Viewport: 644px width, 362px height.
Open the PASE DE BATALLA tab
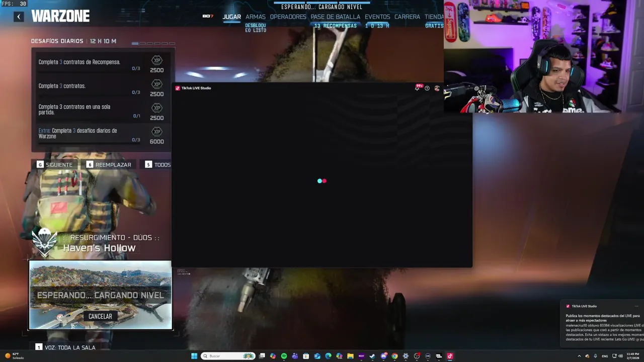(335, 17)
